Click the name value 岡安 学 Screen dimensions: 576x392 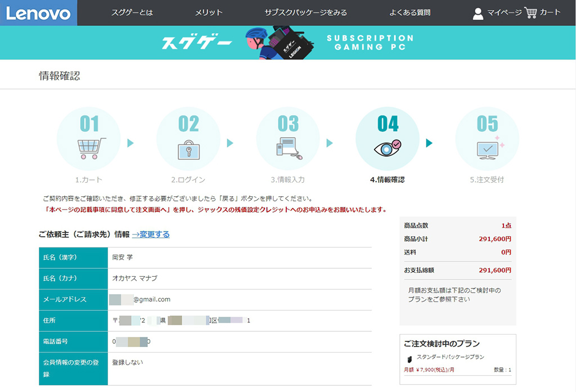[122, 257]
